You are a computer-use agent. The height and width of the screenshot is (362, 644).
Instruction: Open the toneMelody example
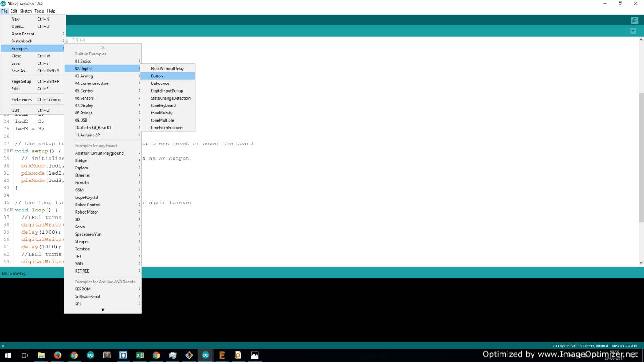point(168,113)
